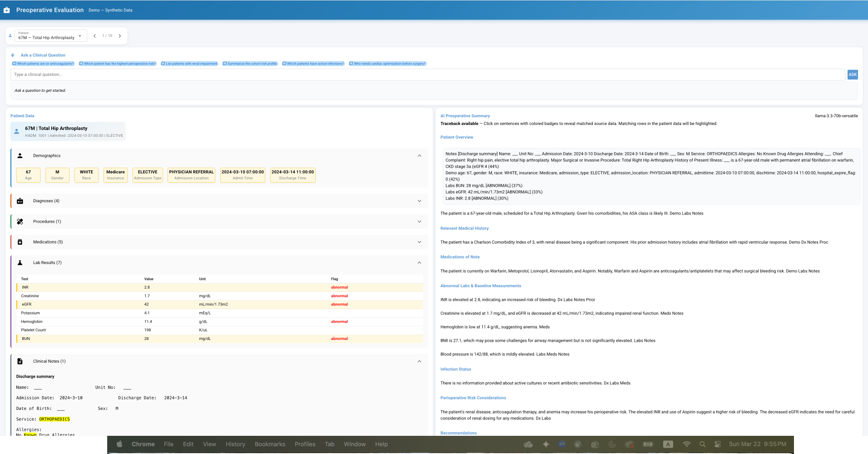The height and width of the screenshot is (454, 868).
Task: Click the ASK button
Action: tap(853, 75)
